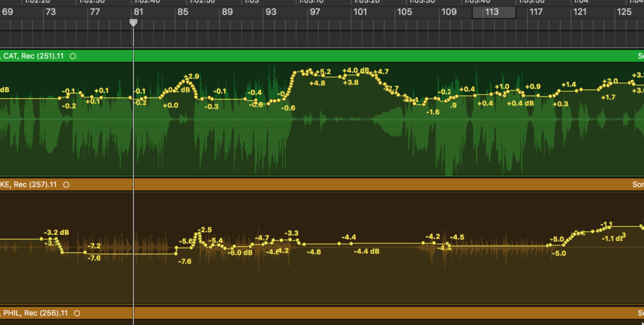
Task: Click the -0.3 automation value label
Action: click(x=212, y=107)
